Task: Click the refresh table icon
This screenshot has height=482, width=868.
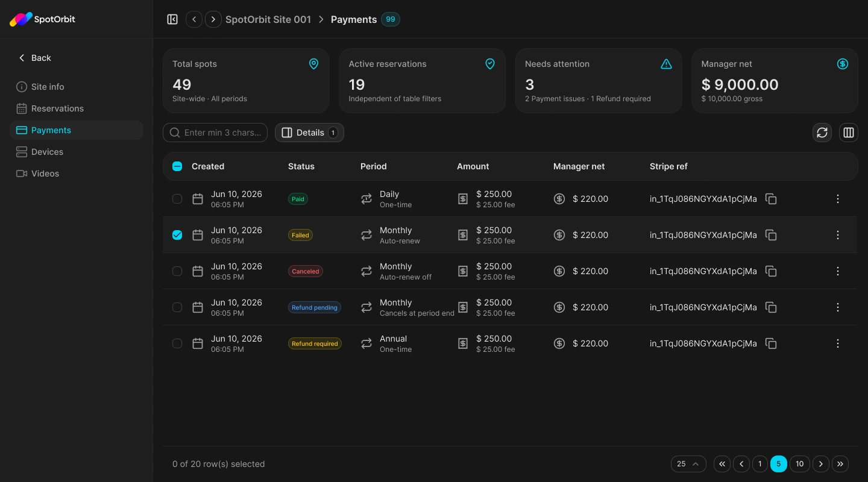Action: coord(822,133)
